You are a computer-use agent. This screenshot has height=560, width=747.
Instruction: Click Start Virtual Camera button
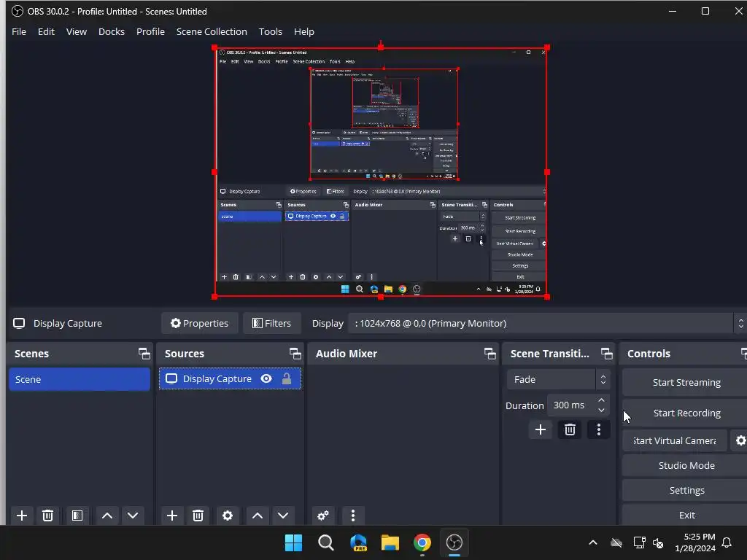coord(675,440)
